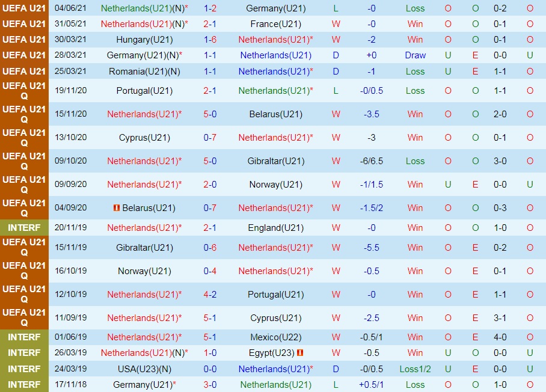Open Netherlands(U21) away team on 17/11/18
The width and height of the screenshot is (546, 392).
(276, 384)
